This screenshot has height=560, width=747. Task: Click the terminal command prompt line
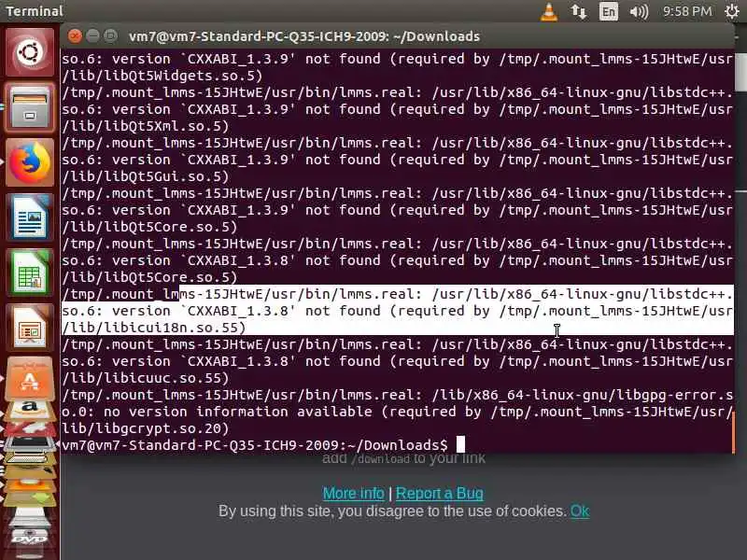(263, 445)
